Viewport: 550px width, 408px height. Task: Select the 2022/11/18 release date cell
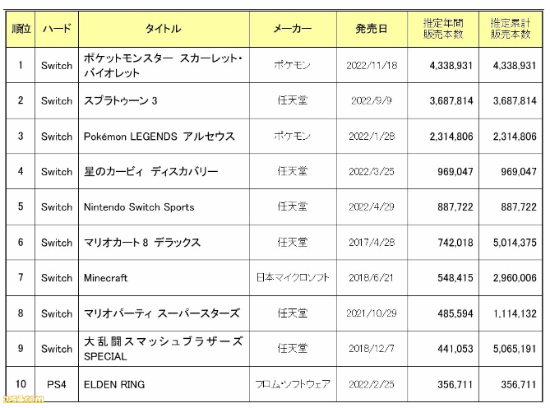click(x=371, y=66)
